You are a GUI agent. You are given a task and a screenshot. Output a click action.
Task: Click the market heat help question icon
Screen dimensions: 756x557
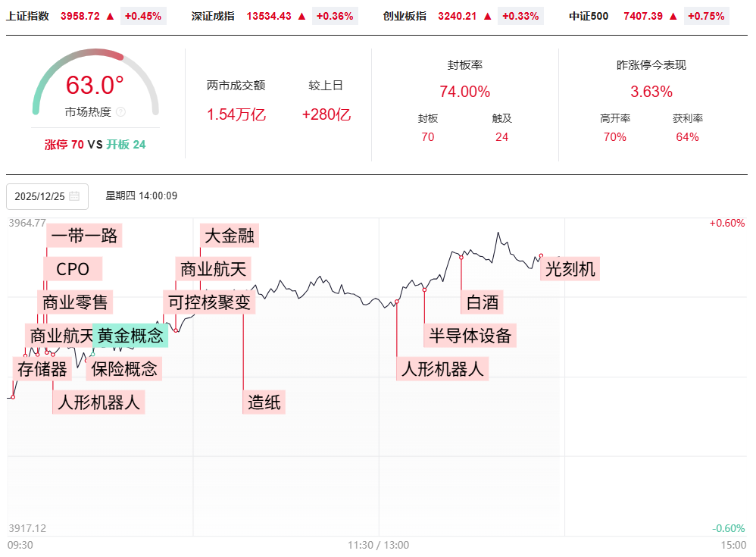(120, 112)
